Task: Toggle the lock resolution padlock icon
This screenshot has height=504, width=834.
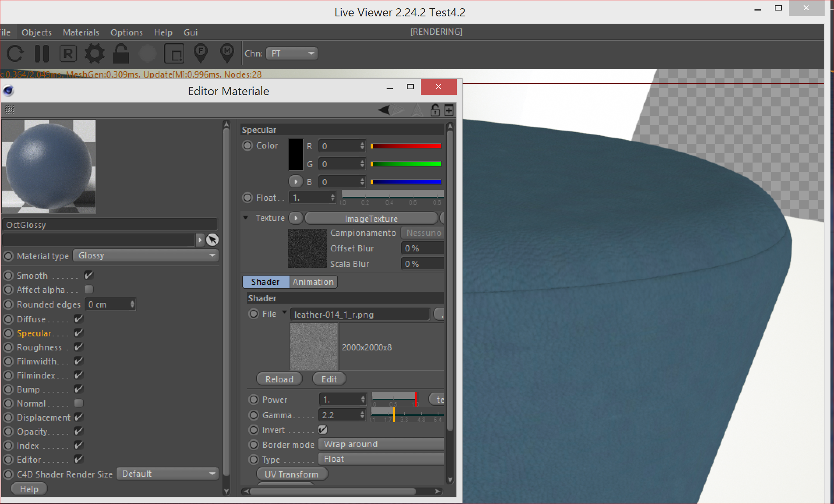Action: [121, 54]
